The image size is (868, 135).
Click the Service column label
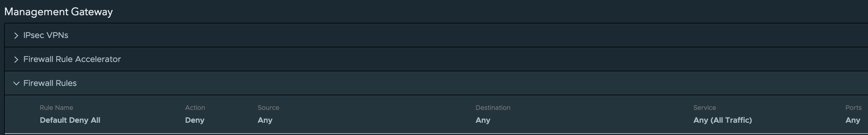(x=704, y=108)
